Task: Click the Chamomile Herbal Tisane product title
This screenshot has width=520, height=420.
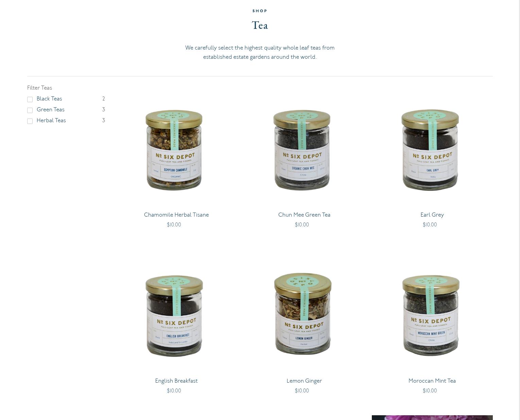Action: tap(176, 215)
